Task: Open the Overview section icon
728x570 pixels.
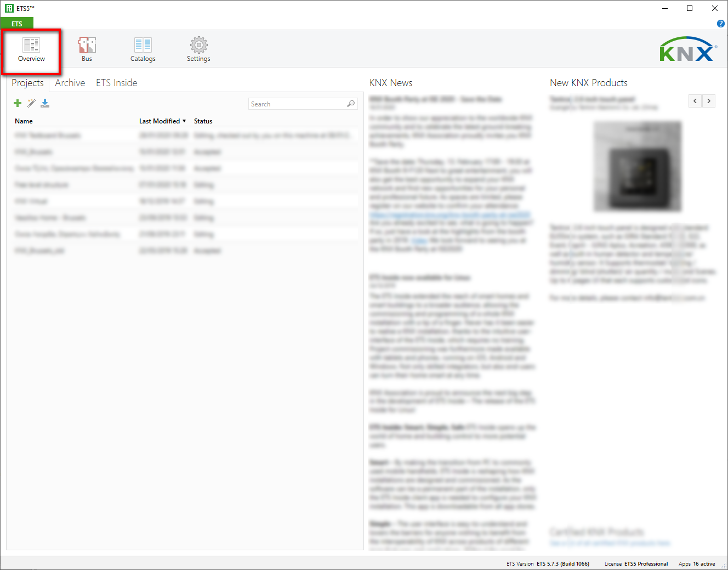Action: click(31, 45)
